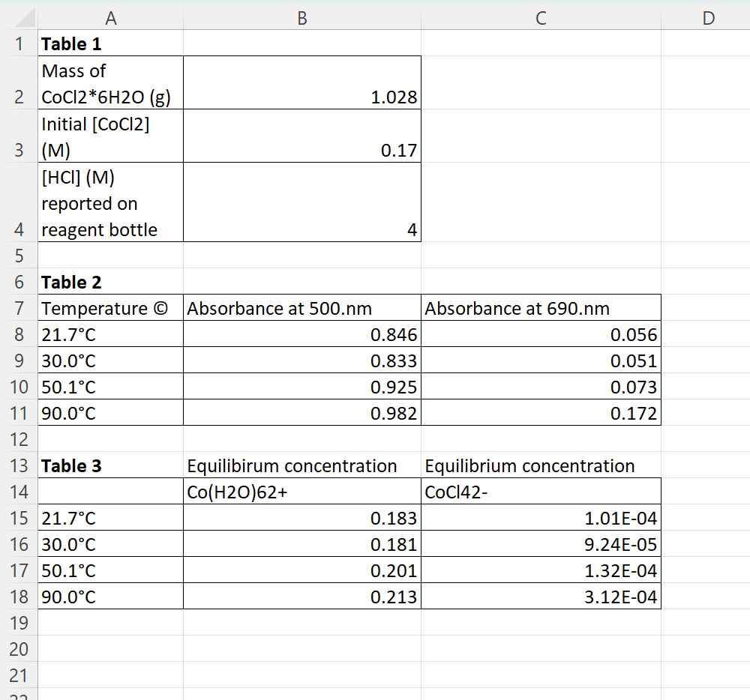This screenshot has height=700, width=750.
Task: Select row 5 header
Action: click(x=19, y=256)
